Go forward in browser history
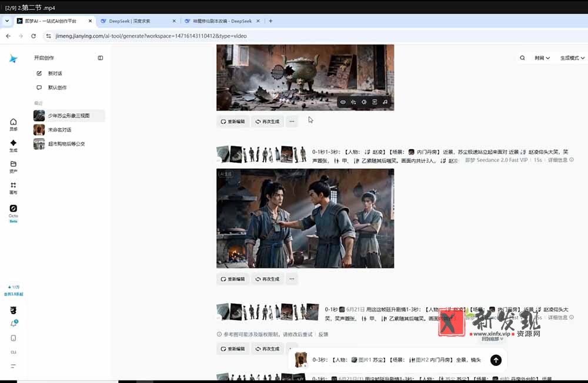 [21, 36]
